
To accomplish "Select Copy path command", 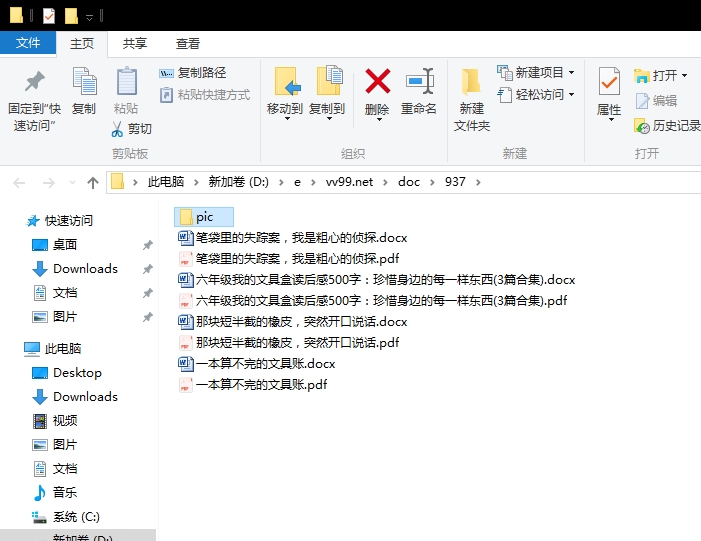I will 193,72.
